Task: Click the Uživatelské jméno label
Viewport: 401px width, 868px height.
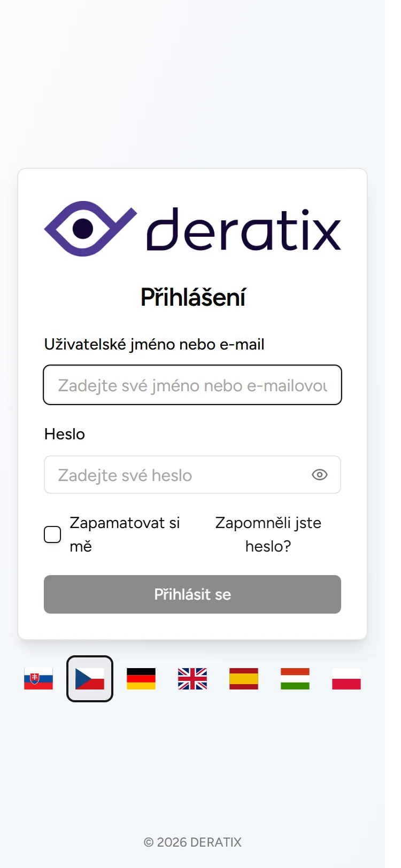Action: click(155, 344)
